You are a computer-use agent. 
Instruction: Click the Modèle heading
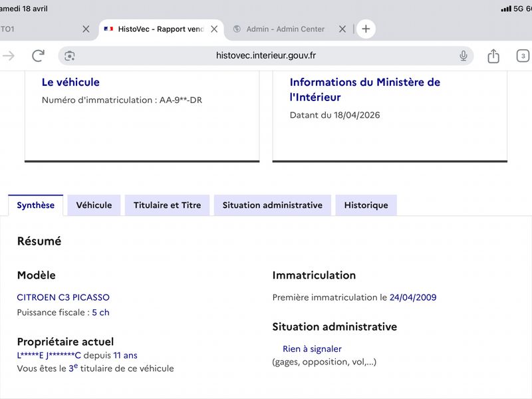[x=37, y=275]
